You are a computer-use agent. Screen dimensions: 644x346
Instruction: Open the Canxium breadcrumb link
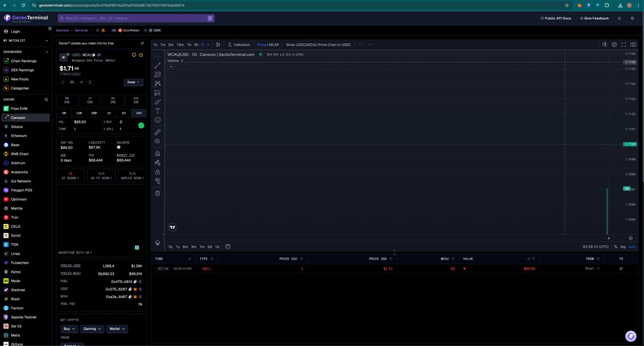(x=63, y=30)
